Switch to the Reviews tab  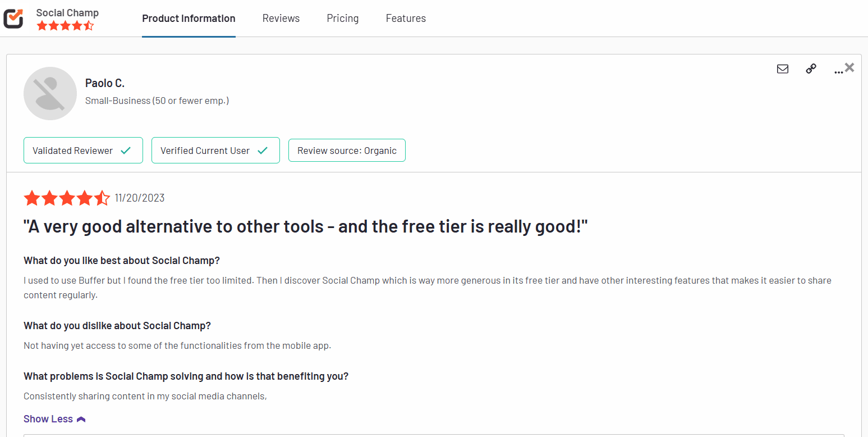281,18
